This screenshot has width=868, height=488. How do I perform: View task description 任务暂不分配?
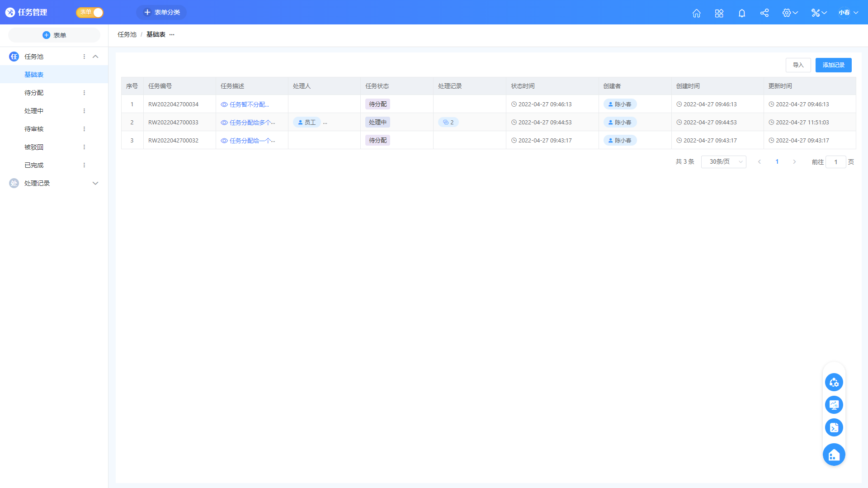245,104
